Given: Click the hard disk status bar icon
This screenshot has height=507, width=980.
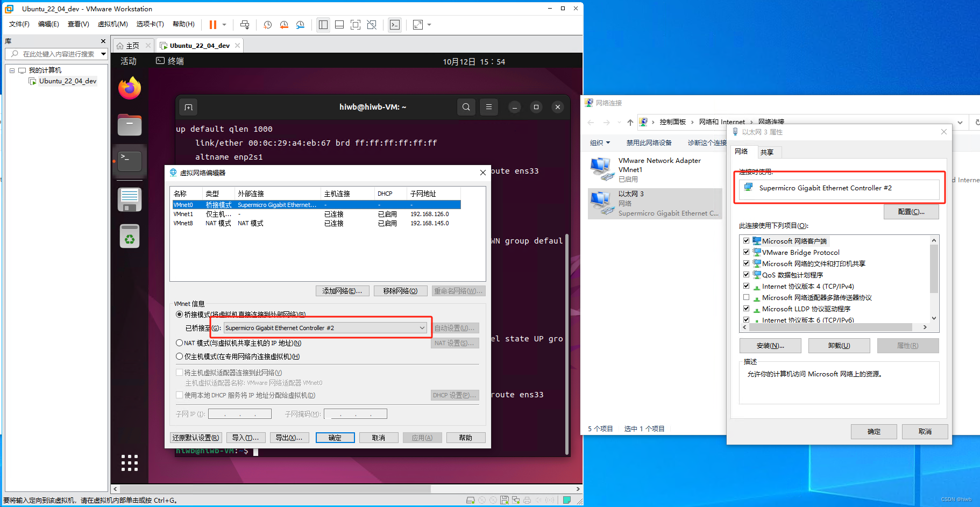Looking at the screenshot, I should point(471,500).
